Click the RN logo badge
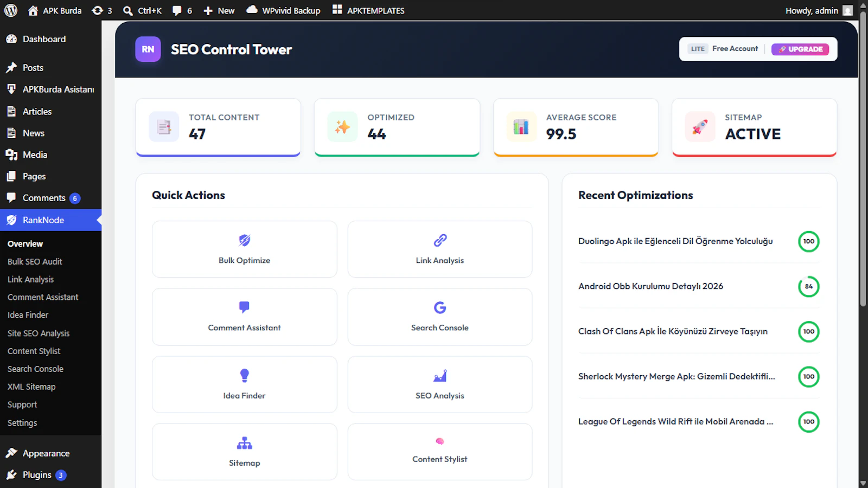 (148, 49)
